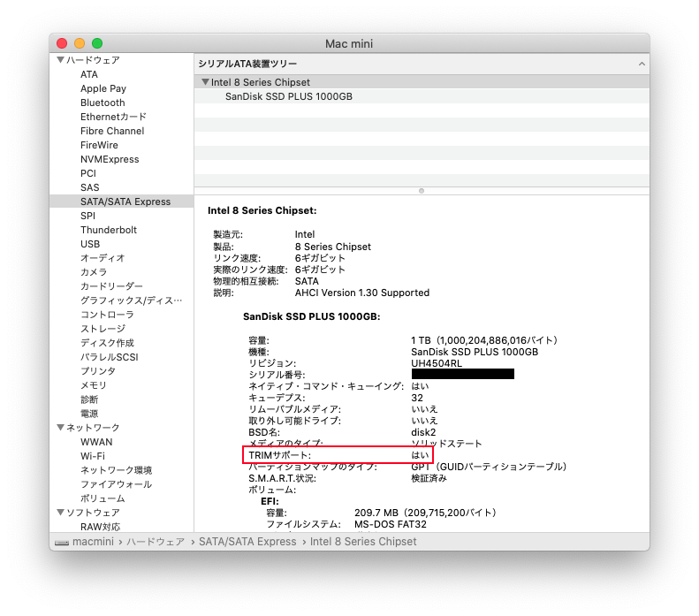
Task: Select グラフィックス/ディス… entry
Action: click(x=131, y=300)
